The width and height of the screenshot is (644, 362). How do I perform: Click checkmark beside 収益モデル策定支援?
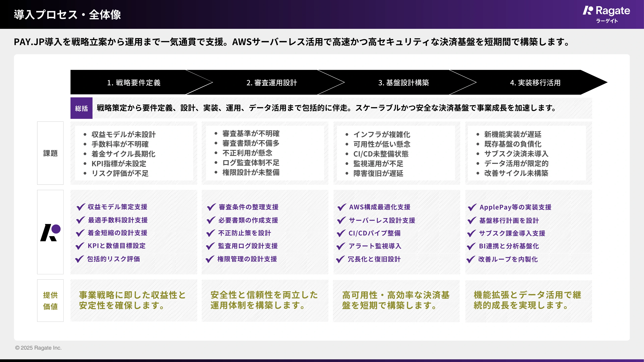pos(81,207)
